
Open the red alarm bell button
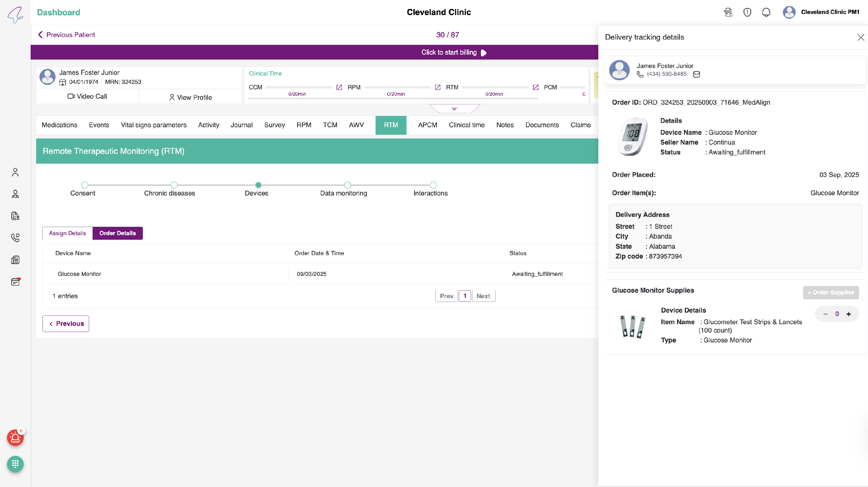[15, 438]
